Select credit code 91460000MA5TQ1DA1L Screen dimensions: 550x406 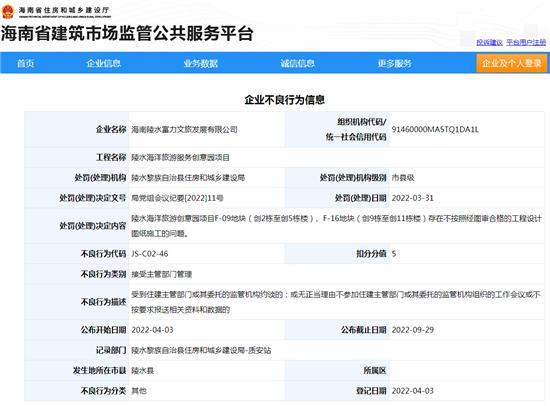435,129
